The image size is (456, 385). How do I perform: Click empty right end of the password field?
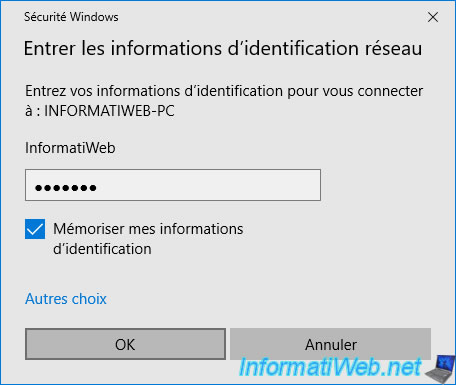pos(283,185)
